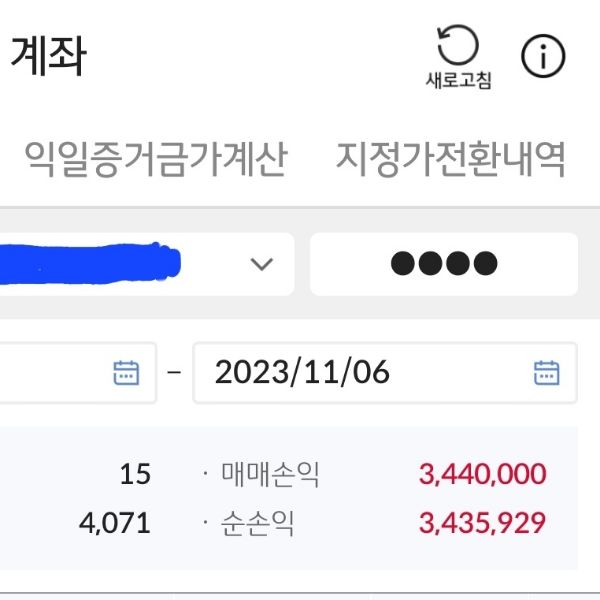Expand the account selector chevron
600x600 pixels.
[261, 264]
